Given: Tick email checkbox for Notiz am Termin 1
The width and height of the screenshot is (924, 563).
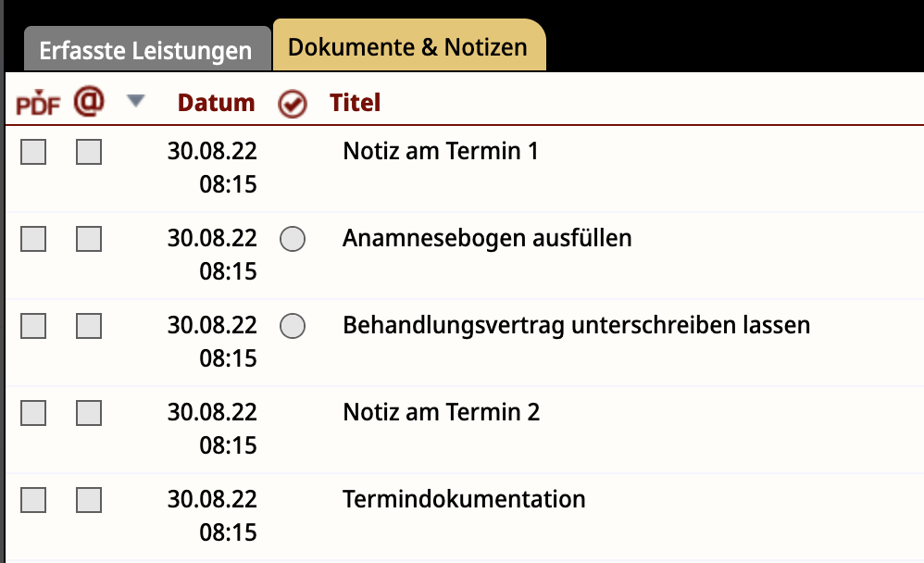Looking at the screenshot, I should click(88, 152).
